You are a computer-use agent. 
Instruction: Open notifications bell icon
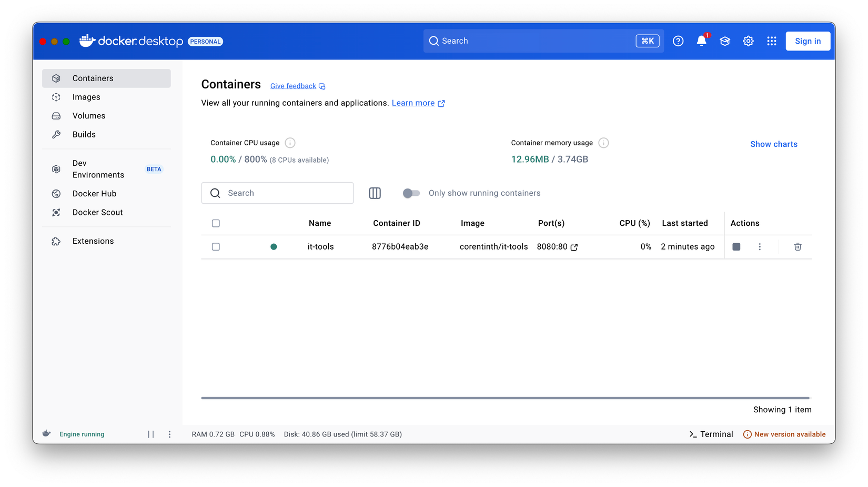click(x=701, y=41)
